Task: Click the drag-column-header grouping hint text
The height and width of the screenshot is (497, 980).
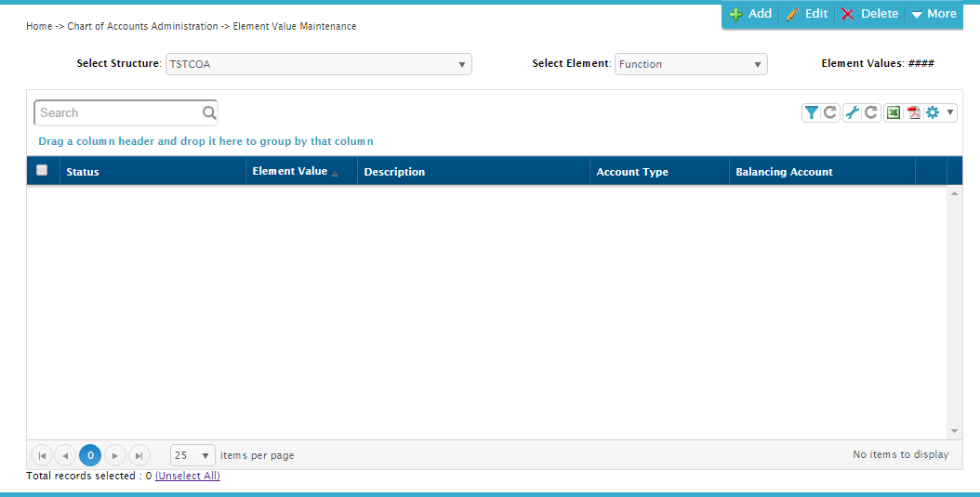Action: tap(205, 141)
